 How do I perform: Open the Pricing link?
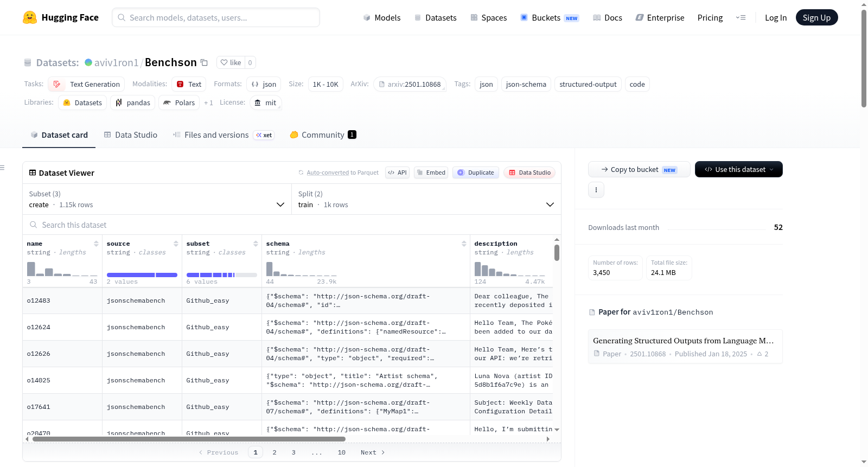tap(710, 17)
